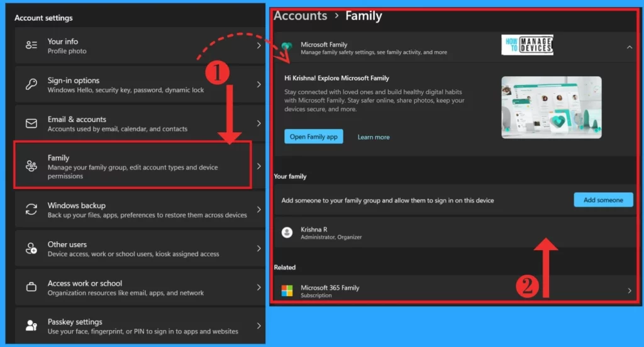Open Access work or school via chevron
The image size is (644, 347).
[258, 287]
